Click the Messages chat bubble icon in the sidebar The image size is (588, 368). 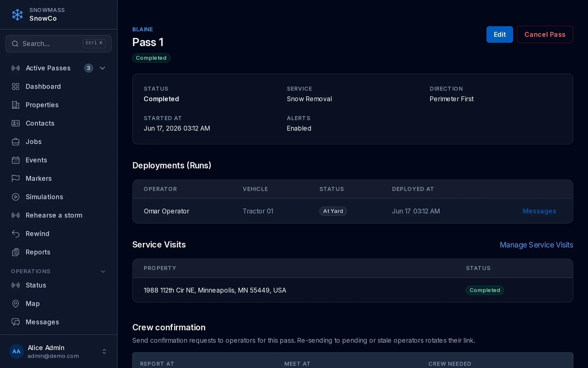coord(16,322)
